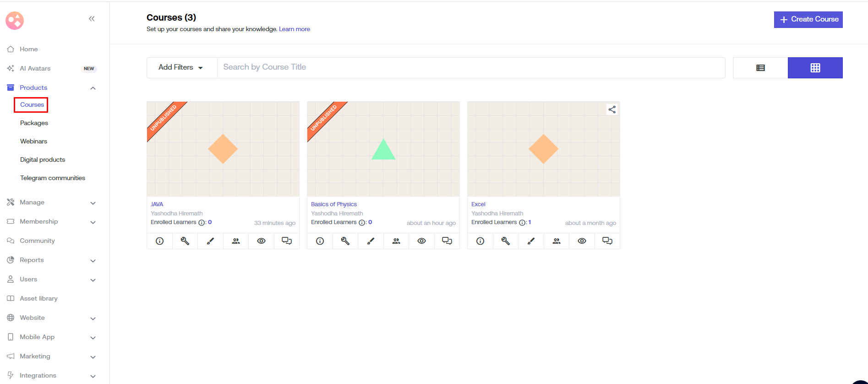Go to Asset library in the sidebar
Image resolution: width=868 pixels, height=384 pixels.
[x=38, y=298]
